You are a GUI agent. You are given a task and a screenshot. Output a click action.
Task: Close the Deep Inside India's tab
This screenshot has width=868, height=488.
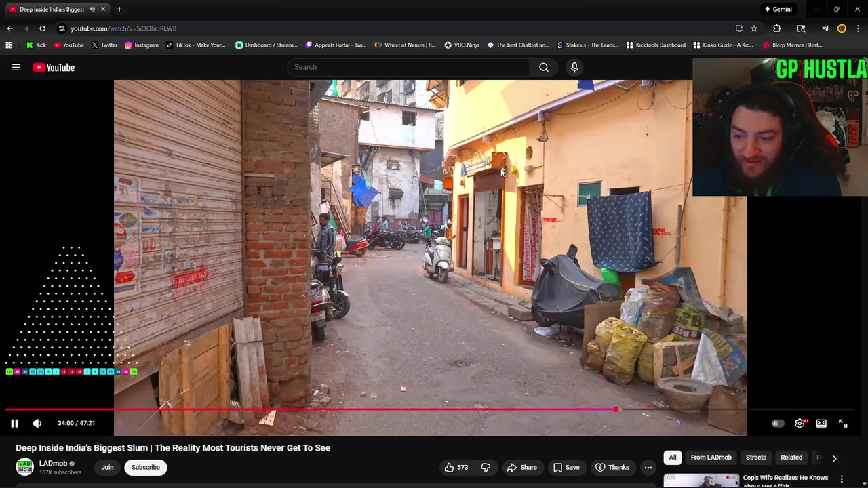coord(103,9)
